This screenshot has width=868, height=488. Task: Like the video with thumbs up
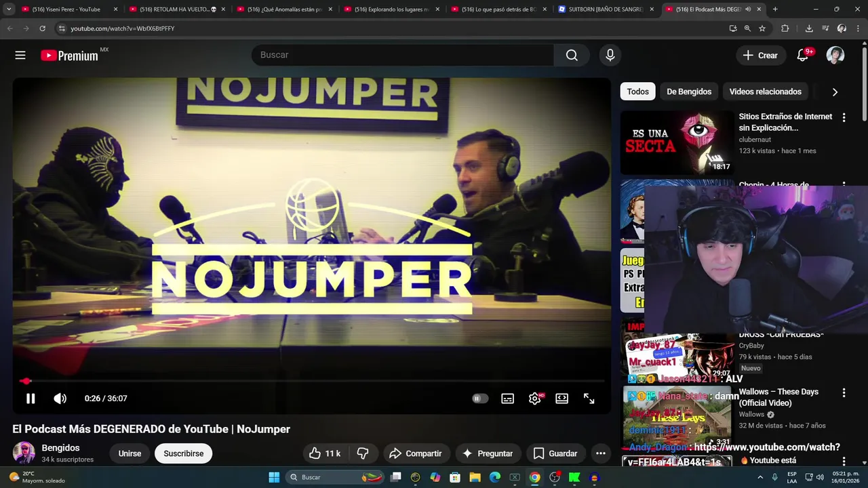point(324,453)
